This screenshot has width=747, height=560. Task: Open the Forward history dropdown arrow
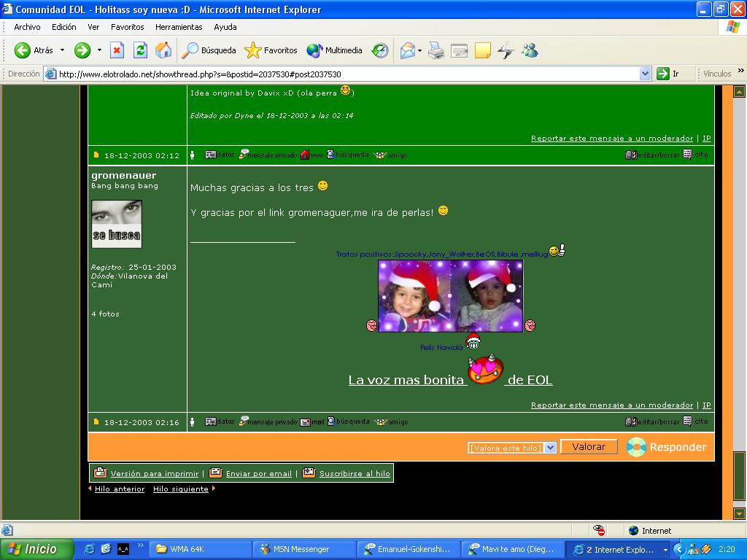(x=99, y=50)
